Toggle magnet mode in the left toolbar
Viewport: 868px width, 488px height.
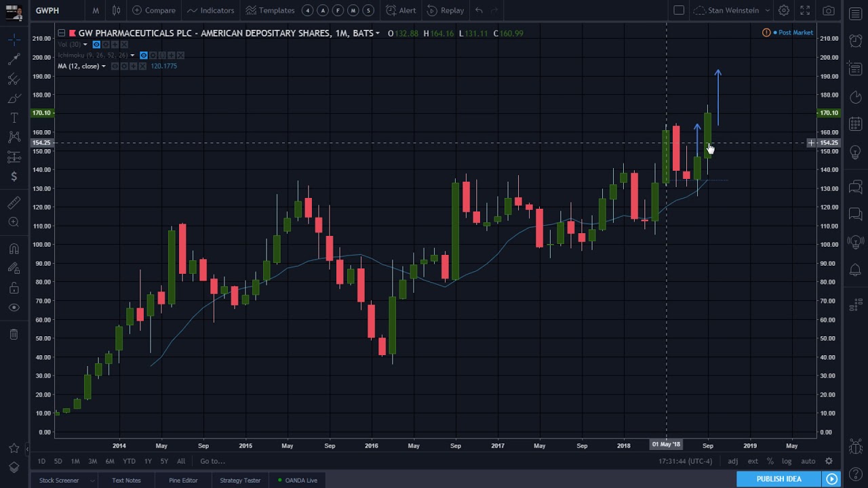14,249
